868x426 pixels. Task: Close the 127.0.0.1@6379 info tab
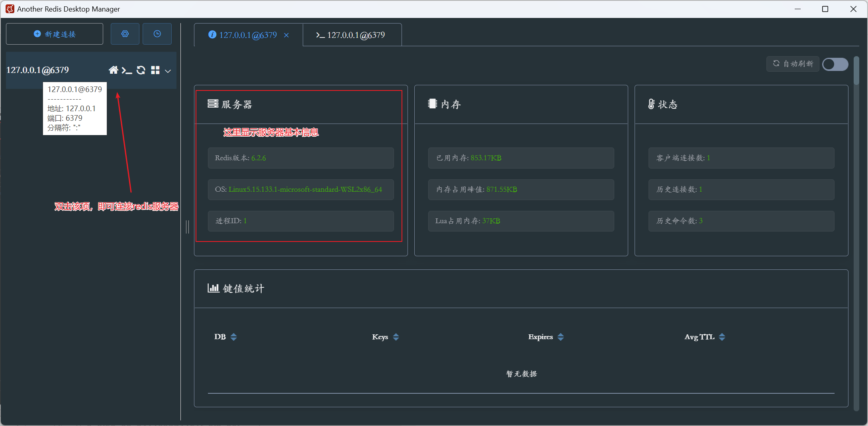tap(286, 35)
